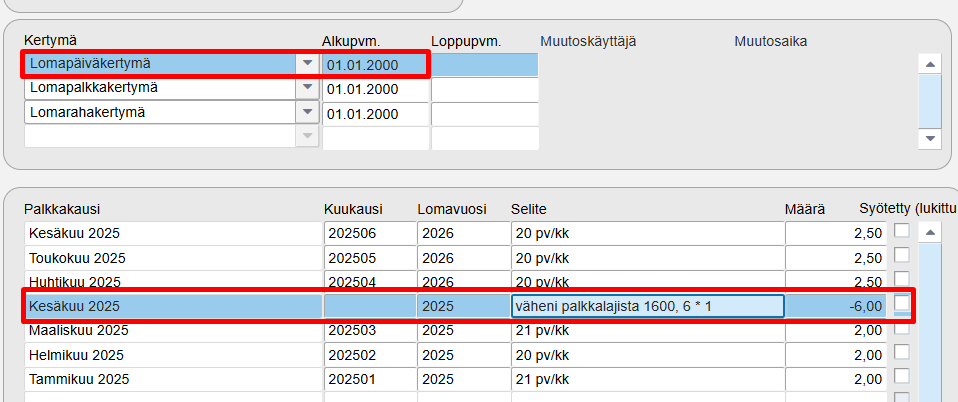Tick Syötetty checkbox for month 202506 row
The height and width of the screenshot is (402, 958).
[902, 231]
